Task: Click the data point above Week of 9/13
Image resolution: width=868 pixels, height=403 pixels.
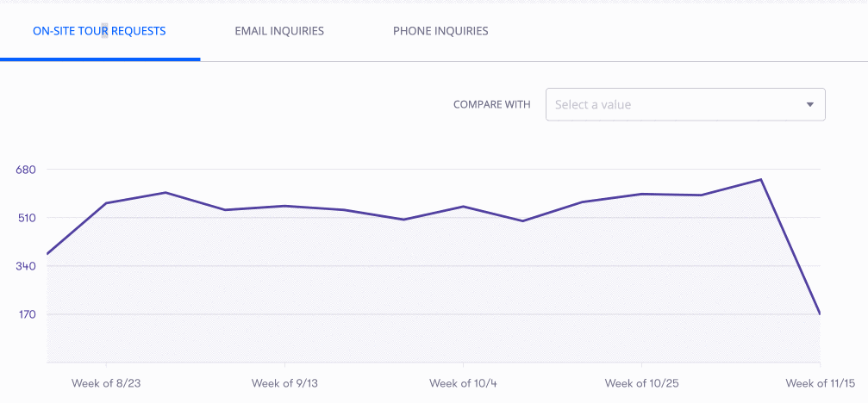Action: click(284, 206)
